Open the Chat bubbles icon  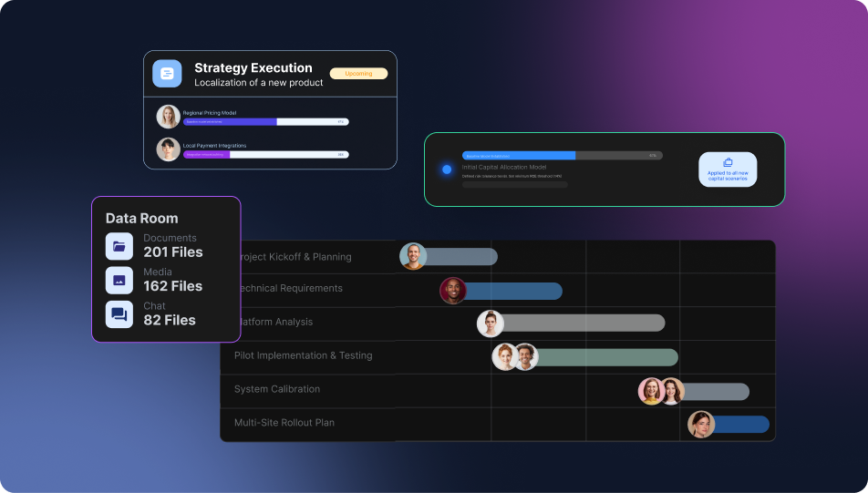point(119,314)
